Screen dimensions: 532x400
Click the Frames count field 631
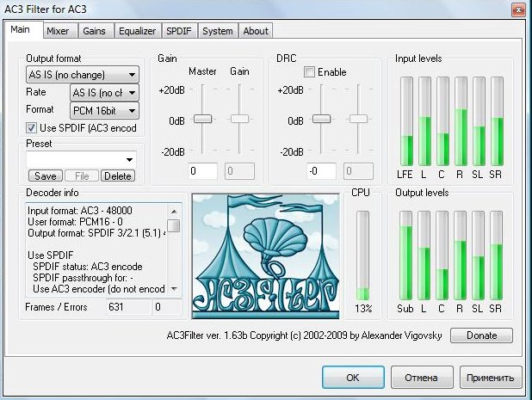tap(128, 307)
